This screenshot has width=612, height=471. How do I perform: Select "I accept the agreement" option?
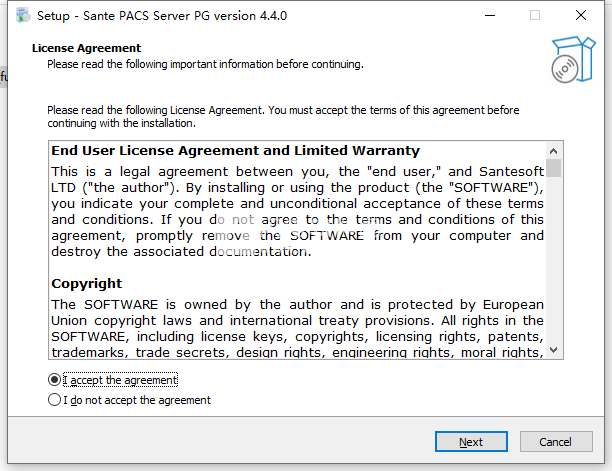(54, 380)
